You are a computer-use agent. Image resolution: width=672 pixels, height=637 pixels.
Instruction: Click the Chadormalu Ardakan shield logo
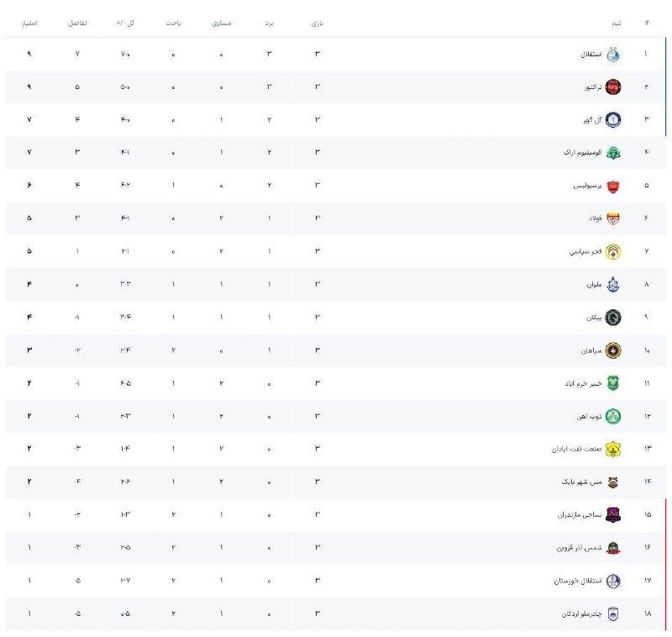(x=613, y=613)
